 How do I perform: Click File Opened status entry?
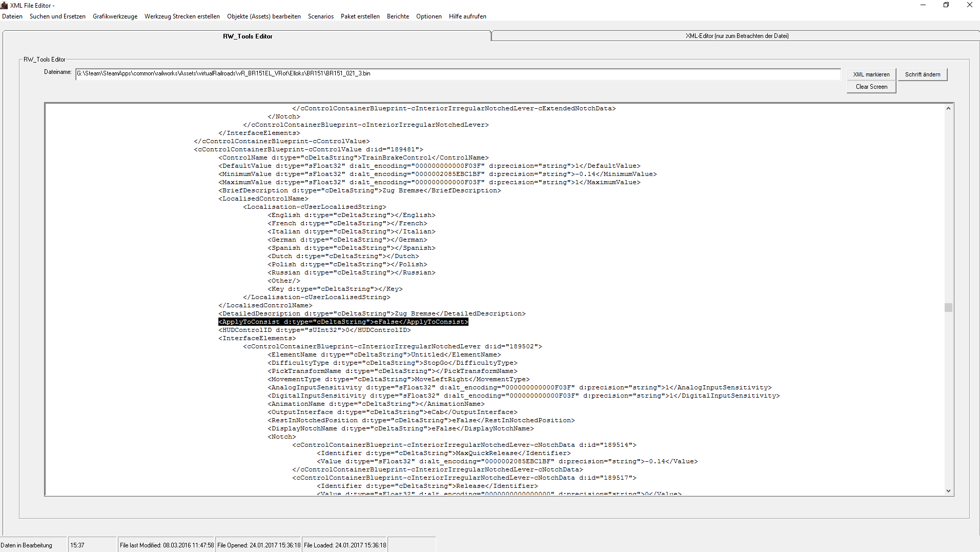(x=259, y=545)
